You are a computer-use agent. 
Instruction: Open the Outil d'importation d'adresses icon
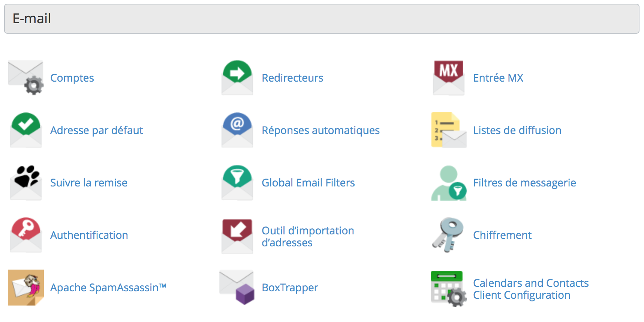click(x=237, y=236)
